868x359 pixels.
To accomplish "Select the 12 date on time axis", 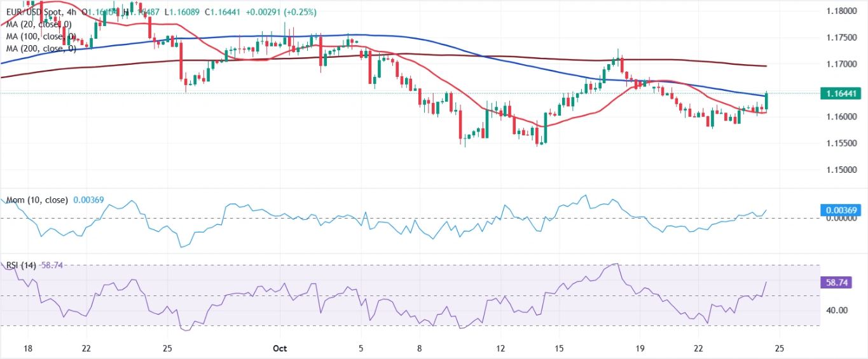I will pyautogui.click(x=501, y=348).
